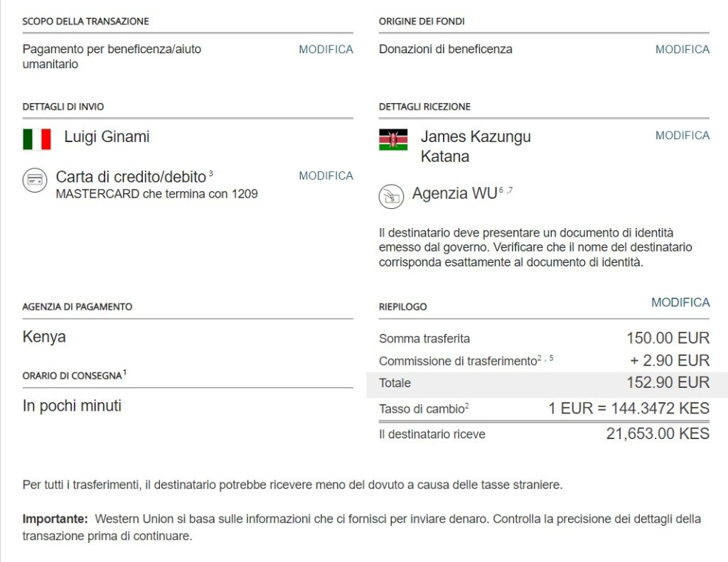
Task: Click the Kenya payout agency text
Action: point(44,337)
